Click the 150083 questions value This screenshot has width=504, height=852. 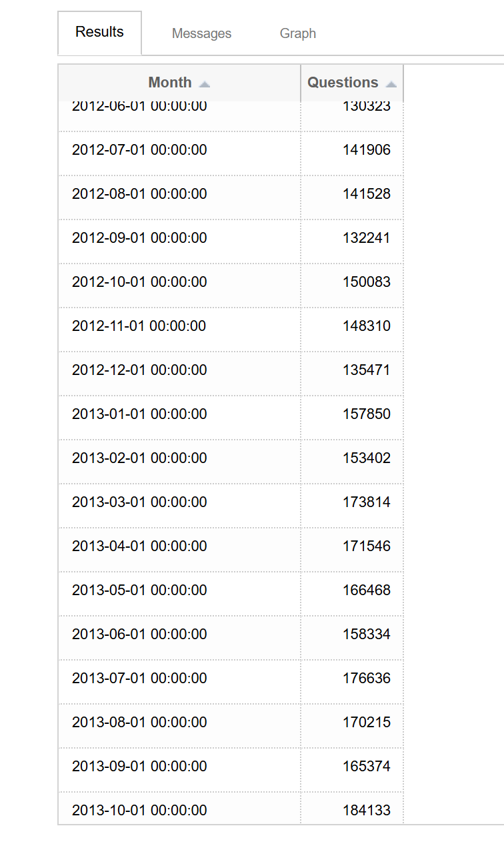coord(367,282)
